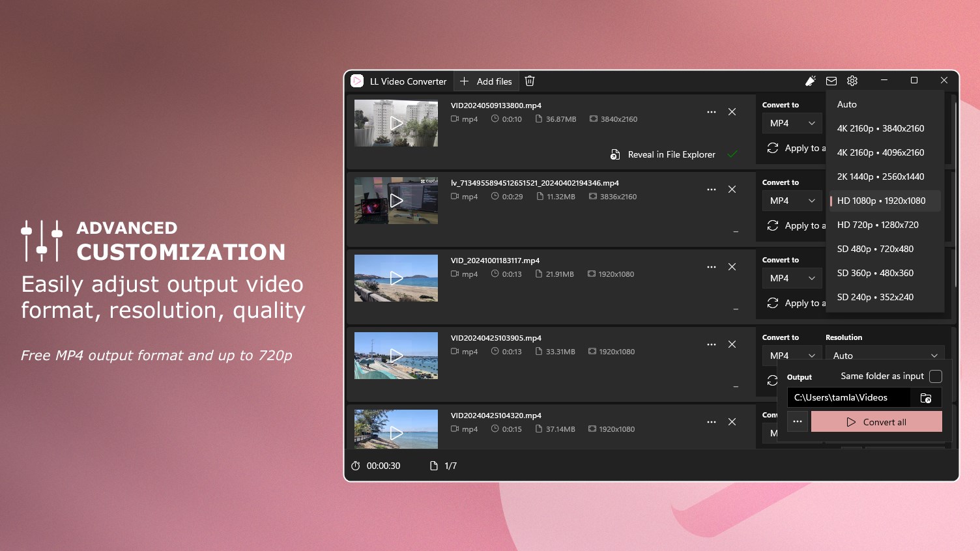Select 4K 2160p 3840x2160 resolution

[885, 128]
